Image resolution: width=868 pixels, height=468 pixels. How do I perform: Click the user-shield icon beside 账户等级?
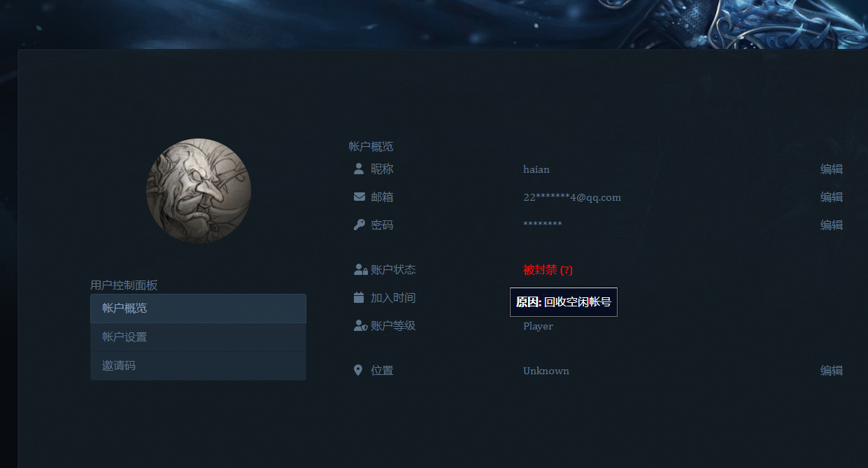[x=361, y=325]
